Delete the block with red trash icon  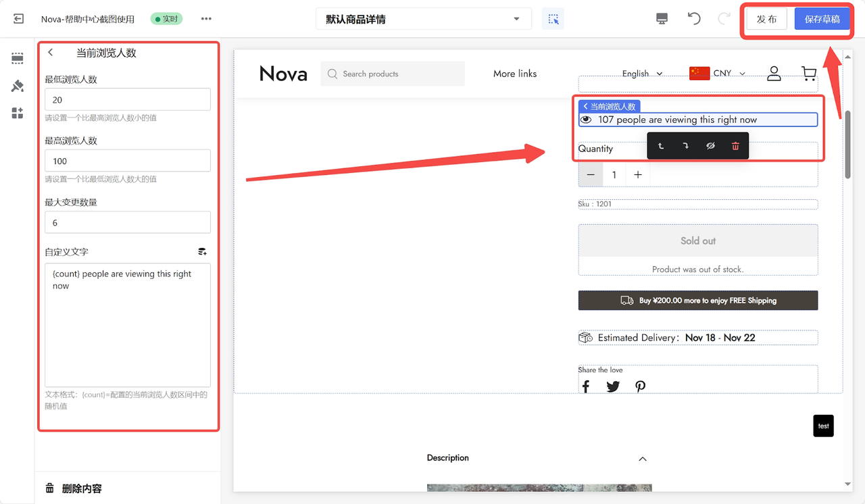(x=735, y=146)
